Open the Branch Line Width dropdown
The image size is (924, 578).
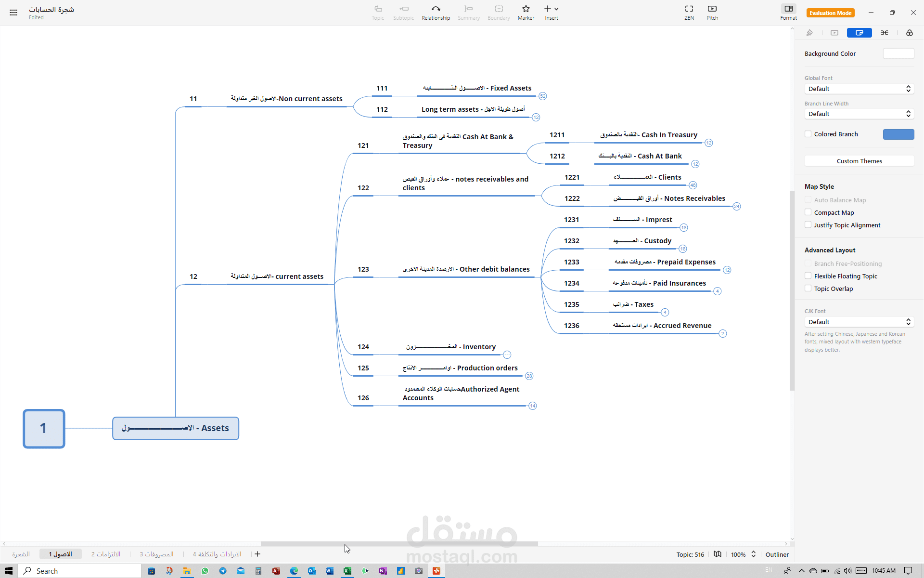pos(859,114)
